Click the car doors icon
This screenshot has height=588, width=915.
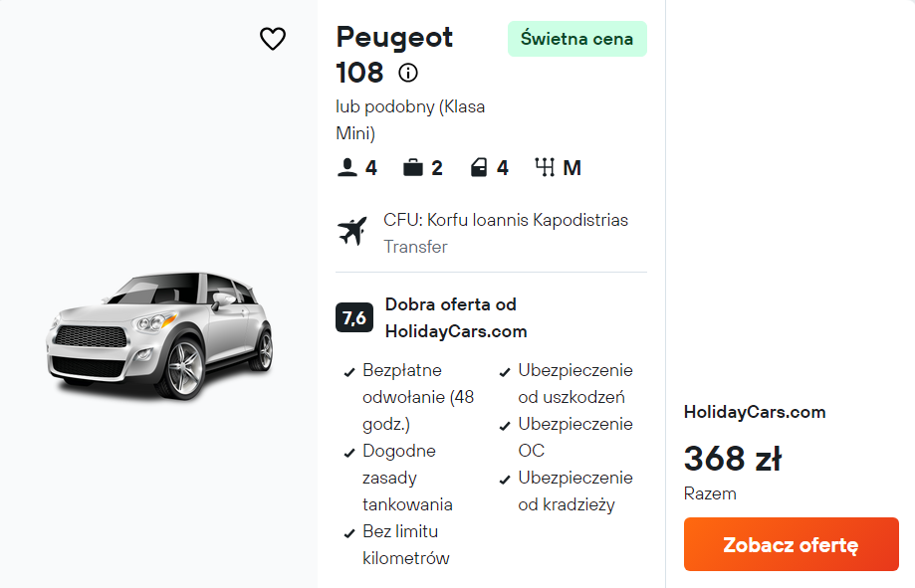[479, 168]
